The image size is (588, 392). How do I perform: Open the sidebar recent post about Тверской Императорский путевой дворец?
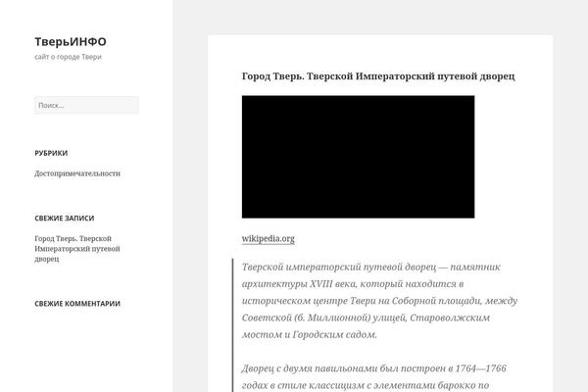pyautogui.click(x=77, y=249)
